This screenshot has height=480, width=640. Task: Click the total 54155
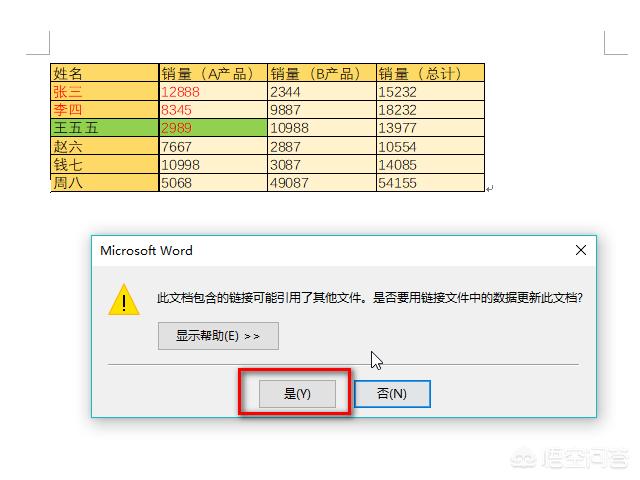click(430, 182)
